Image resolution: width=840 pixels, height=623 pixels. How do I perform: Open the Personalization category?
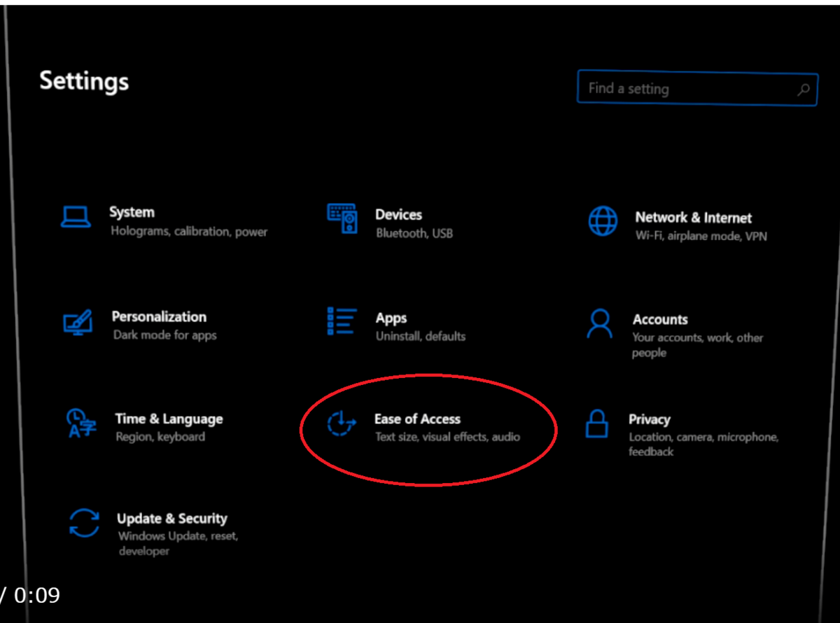(x=159, y=317)
